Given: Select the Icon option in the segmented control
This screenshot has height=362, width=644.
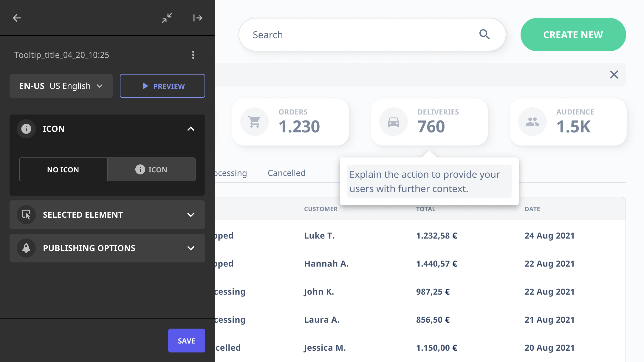Looking at the screenshot, I should pyautogui.click(x=151, y=169).
